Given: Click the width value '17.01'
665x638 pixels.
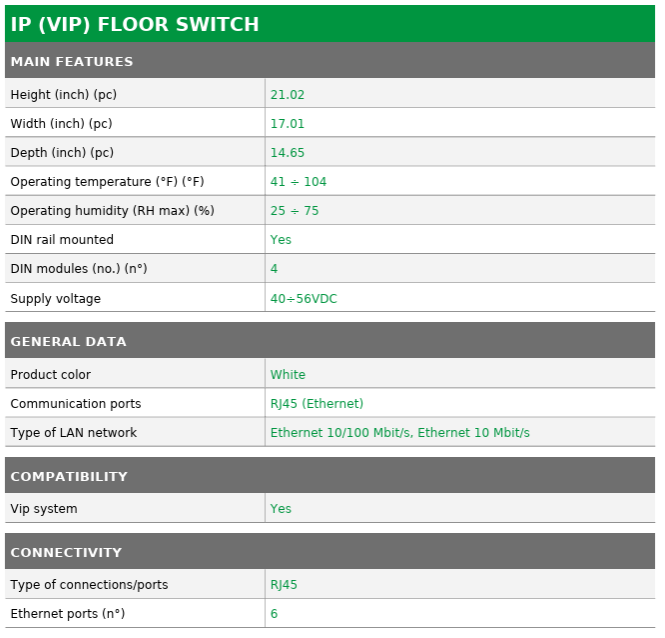Looking at the screenshot, I should pos(288,123).
